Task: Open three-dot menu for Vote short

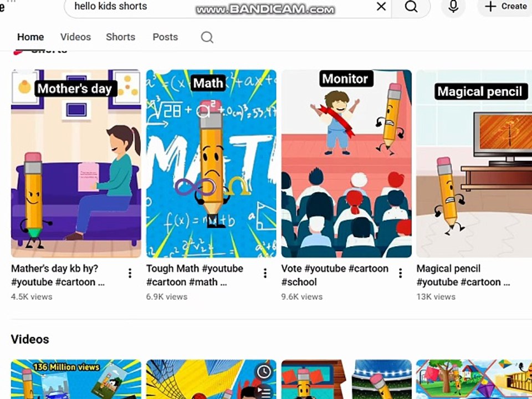Action: click(x=400, y=273)
